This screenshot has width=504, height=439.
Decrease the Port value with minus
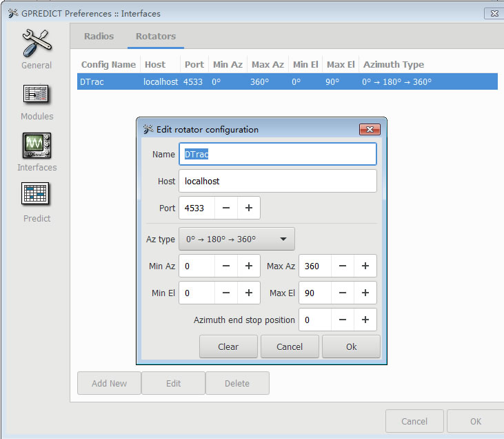point(226,208)
